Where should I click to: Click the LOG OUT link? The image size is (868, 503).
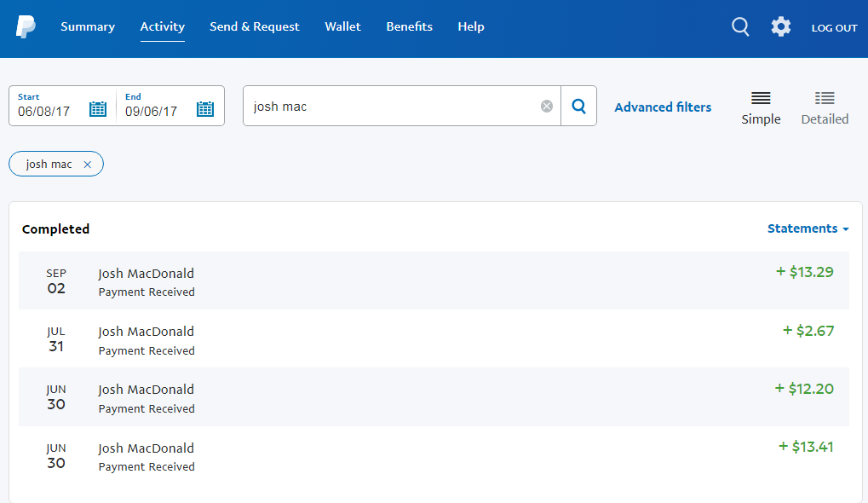(834, 28)
